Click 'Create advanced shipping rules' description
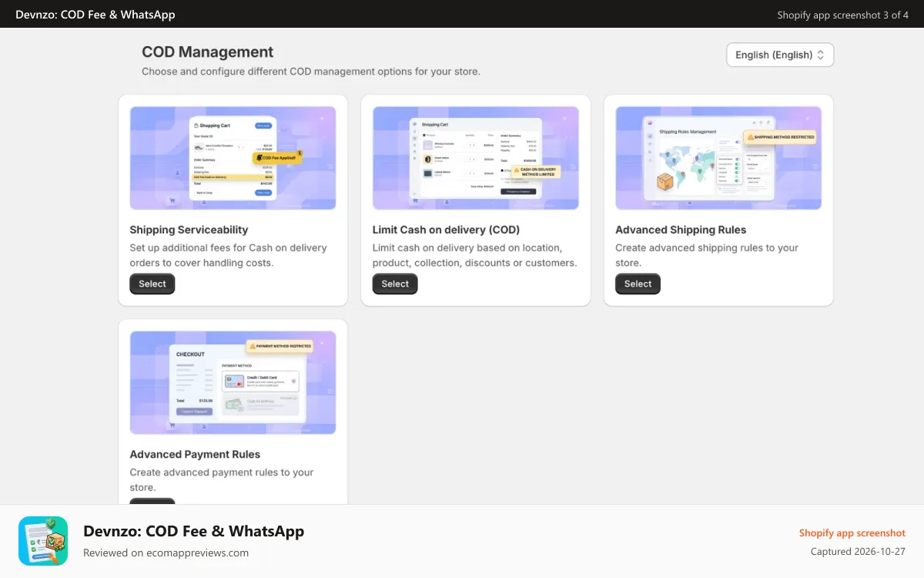The width and height of the screenshot is (924, 578). click(707, 255)
